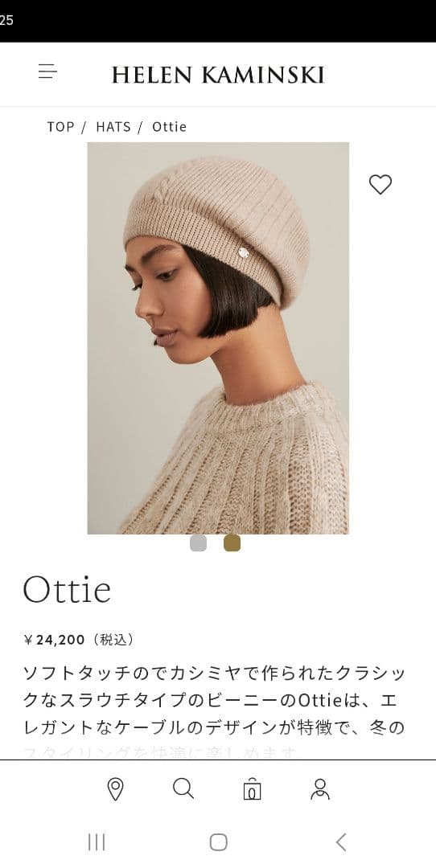The width and height of the screenshot is (436, 868).
Task: Open the store locator pin icon
Action: (115, 789)
